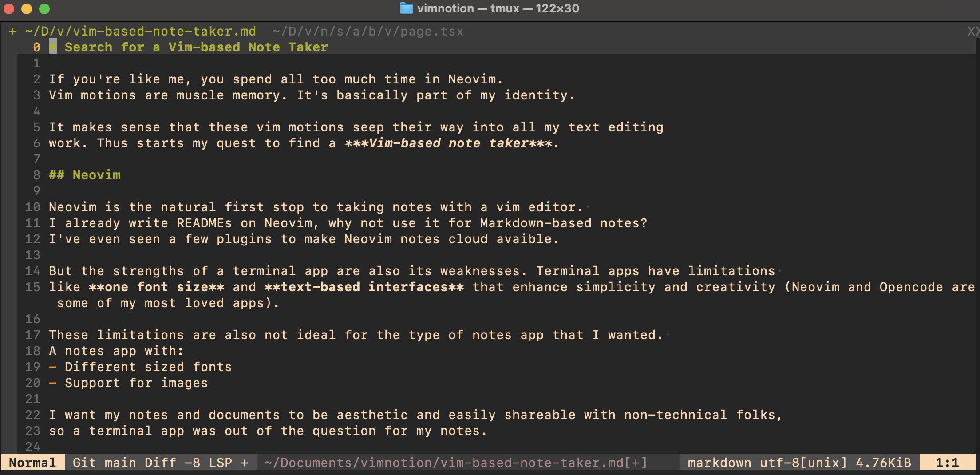Click the yellow minimize window button
Image resolution: width=980 pixels, height=475 pixels.
[27, 8]
